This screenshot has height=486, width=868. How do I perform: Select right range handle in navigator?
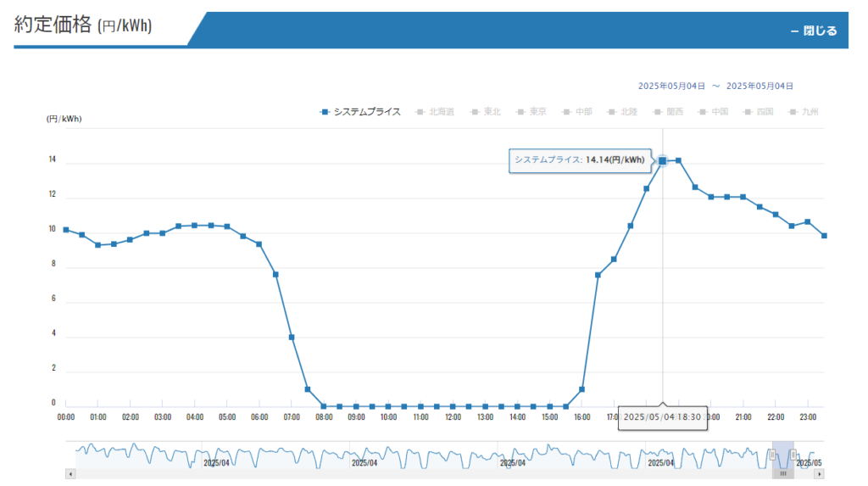[793, 455]
